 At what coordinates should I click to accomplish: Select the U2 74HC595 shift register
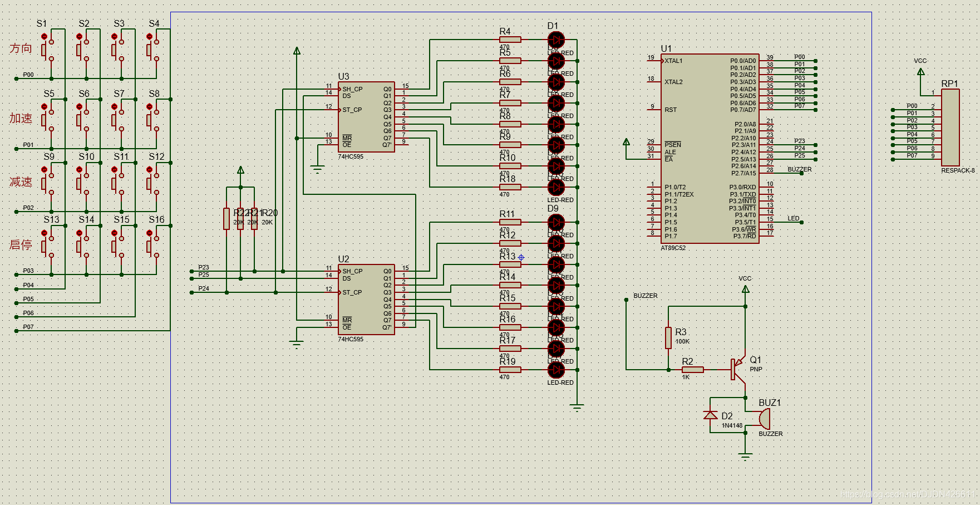pos(366,300)
